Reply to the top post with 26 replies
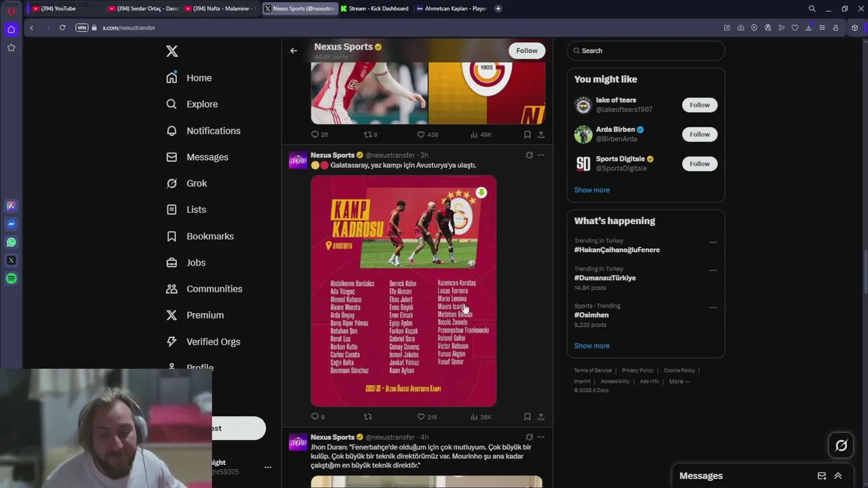Viewport: 868px width, 488px height. [319, 135]
